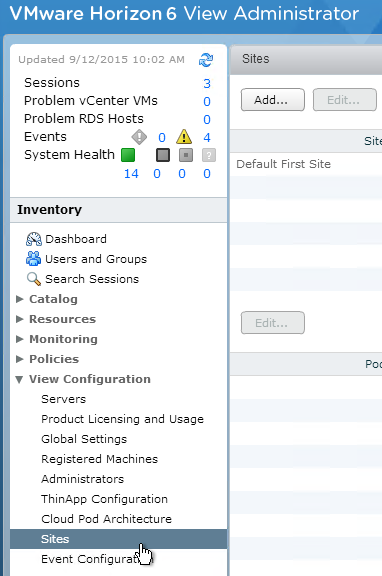Select Sites in the navigation tree
The image size is (382, 576).
[119, 539]
